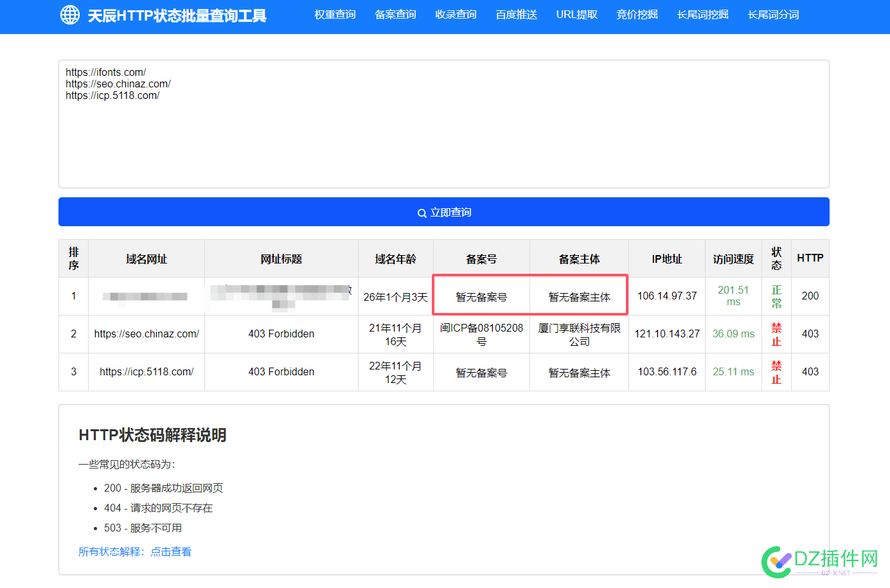The height and width of the screenshot is (588, 890).
Task: Click the 立即查询 submit button
Action: pyautogui.click(x=444, y=212)
